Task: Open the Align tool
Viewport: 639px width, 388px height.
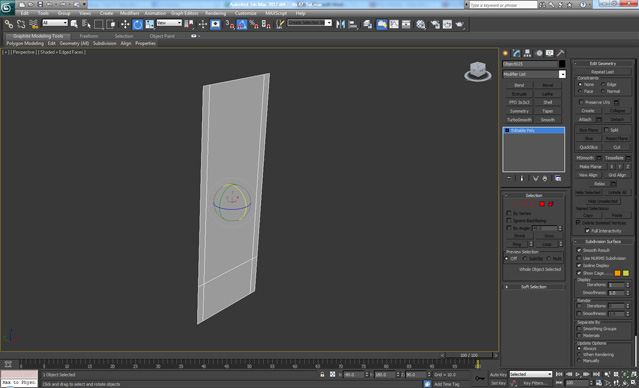Action: pyautogui.click(x=353, y=24)
